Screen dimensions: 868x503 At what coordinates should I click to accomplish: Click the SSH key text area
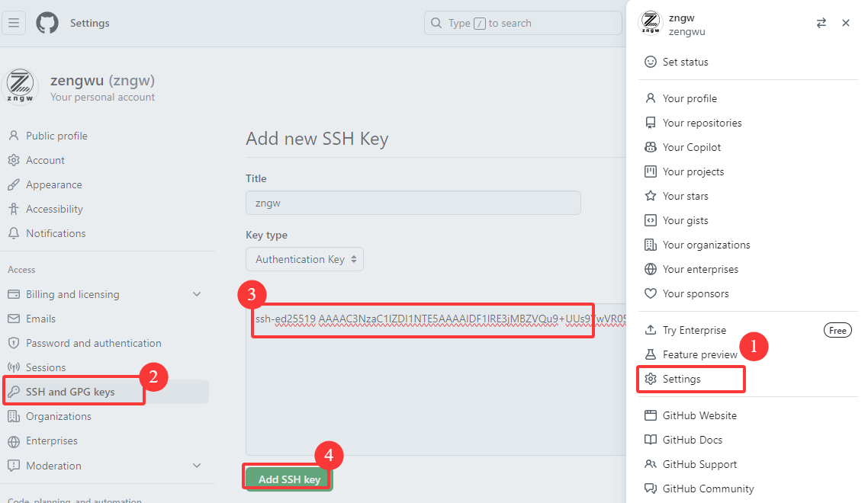435,389
